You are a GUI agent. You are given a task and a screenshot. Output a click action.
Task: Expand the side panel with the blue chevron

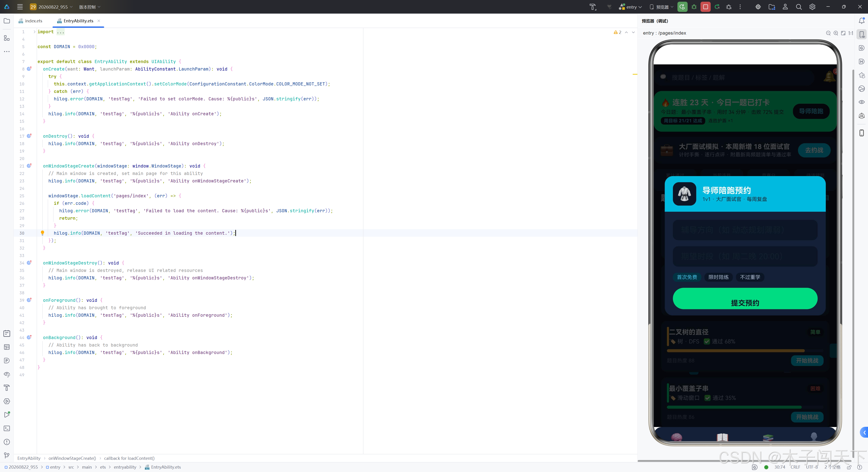pos(864,433)
